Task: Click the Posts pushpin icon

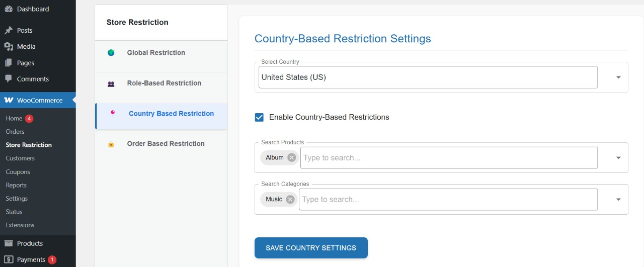Action: pos(9,30)
